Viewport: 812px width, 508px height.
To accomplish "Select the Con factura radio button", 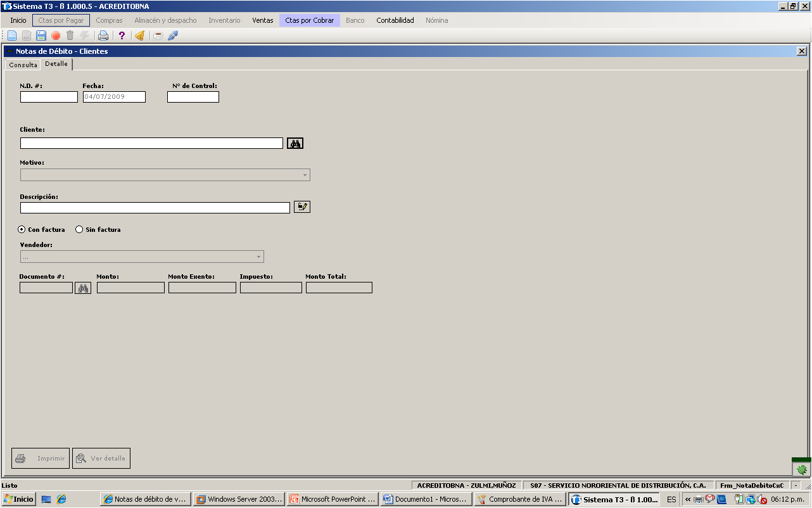I will (x=22, y=229).
